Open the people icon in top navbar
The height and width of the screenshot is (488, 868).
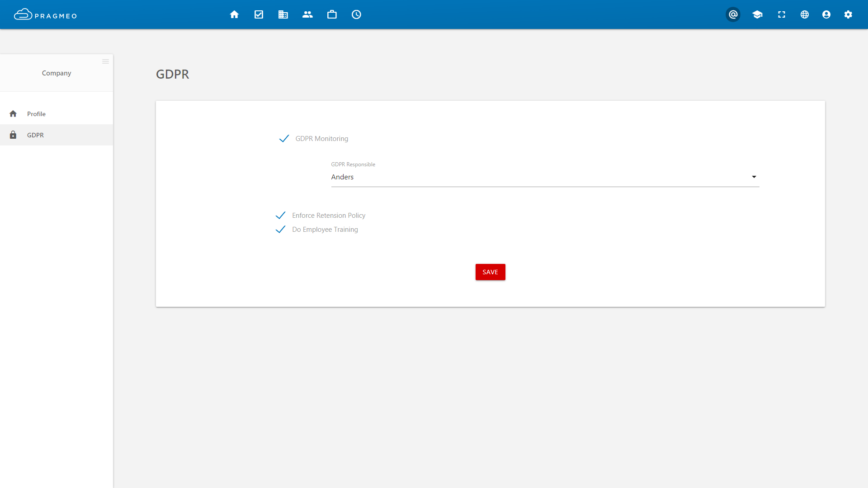click(307, 14)
